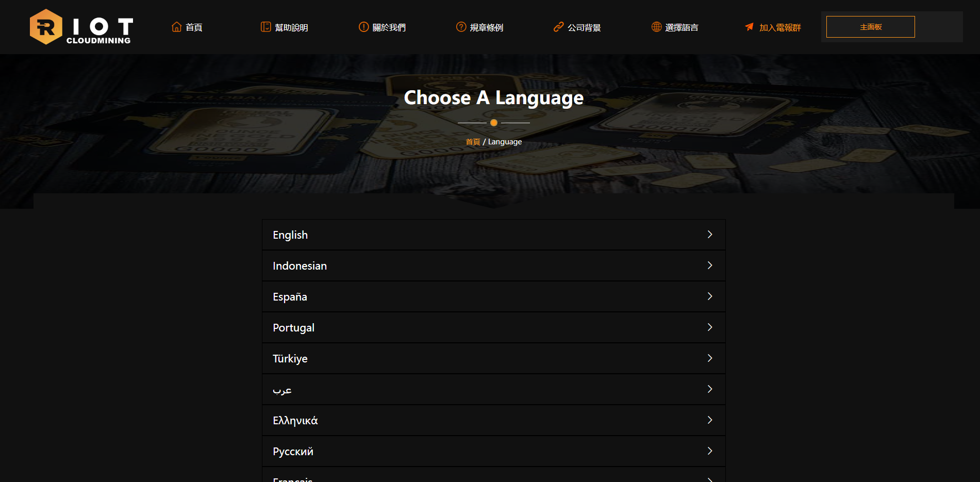Click the exclamation icon beside 關於我們
This screenshot has height=482, width=980.
[363, 27]
